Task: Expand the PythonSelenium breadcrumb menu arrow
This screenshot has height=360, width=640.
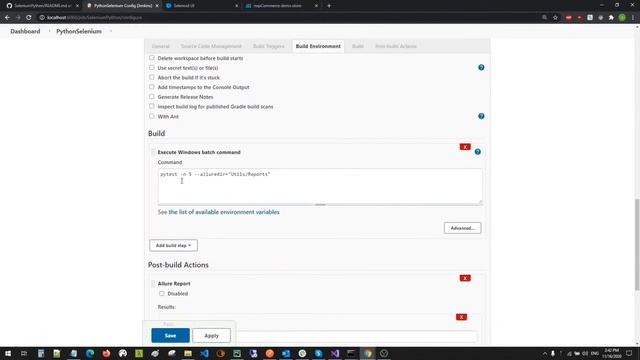Action: 111,31
